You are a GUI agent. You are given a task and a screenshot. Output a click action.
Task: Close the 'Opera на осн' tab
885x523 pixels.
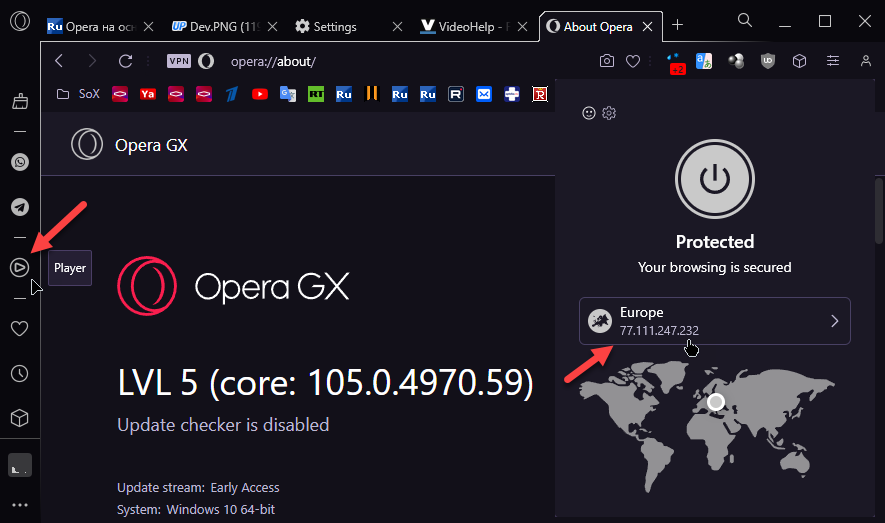coord(148,27)
